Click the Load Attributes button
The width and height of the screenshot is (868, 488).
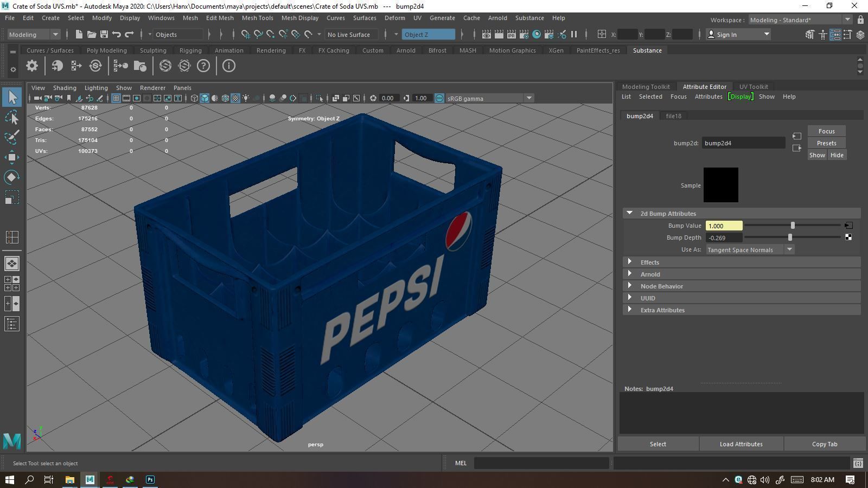click(x=741, y=444)
